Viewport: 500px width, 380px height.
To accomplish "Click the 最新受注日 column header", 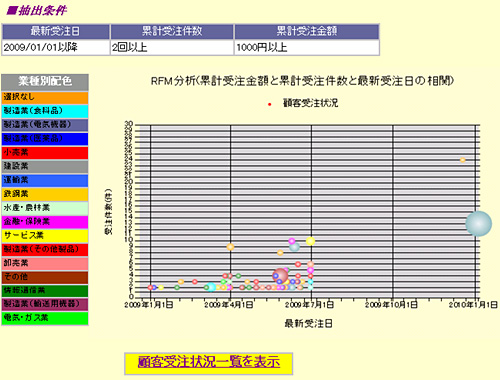I will (x=56, y=32).
